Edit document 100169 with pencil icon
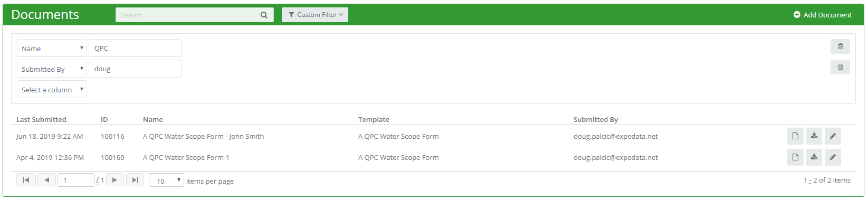Screen dimensions: 868x200 (833, 157)
